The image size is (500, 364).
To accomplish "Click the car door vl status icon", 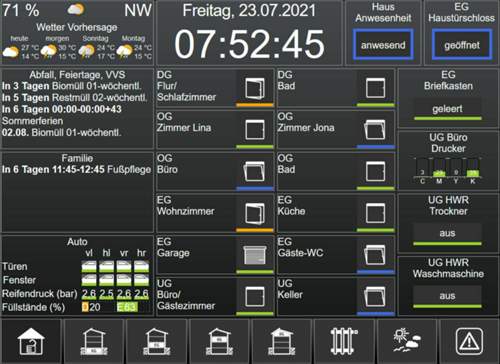I will 89,267.
